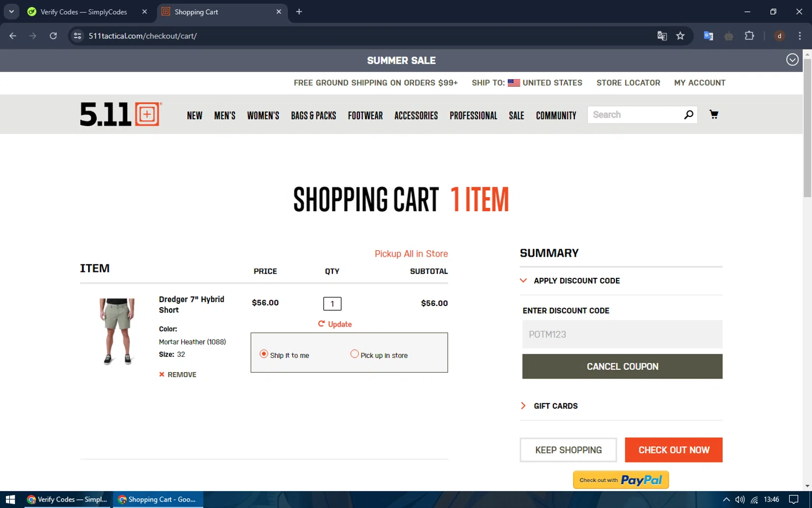812x508 pixels.
Task: Click Check Out Now button
Action: pyautogui.click(x=673, y=450)
